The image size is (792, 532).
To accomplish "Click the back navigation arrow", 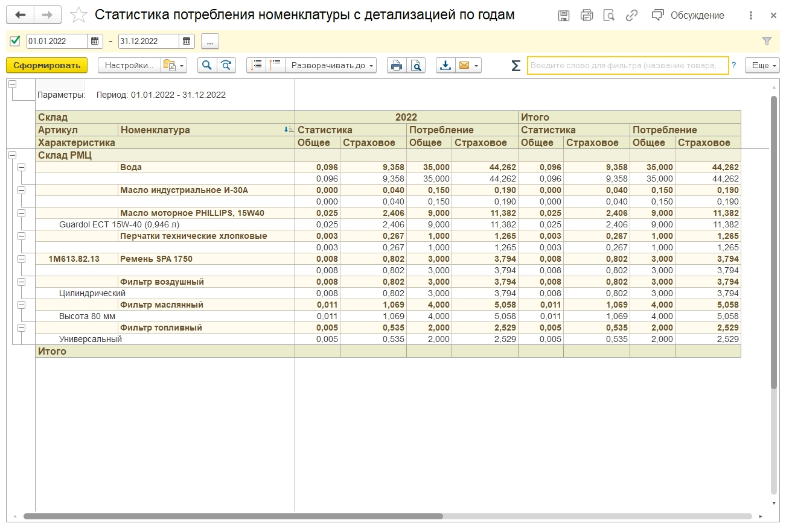I will click(21, 15).
